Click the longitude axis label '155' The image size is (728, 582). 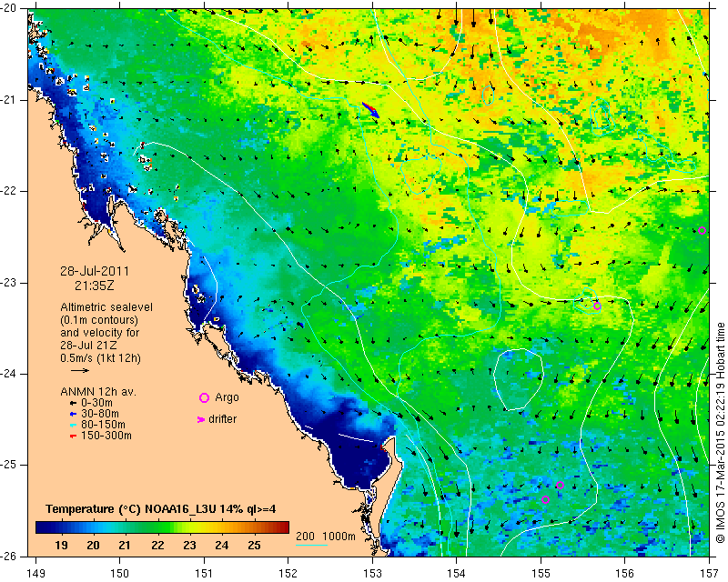(x=541, y=573)
